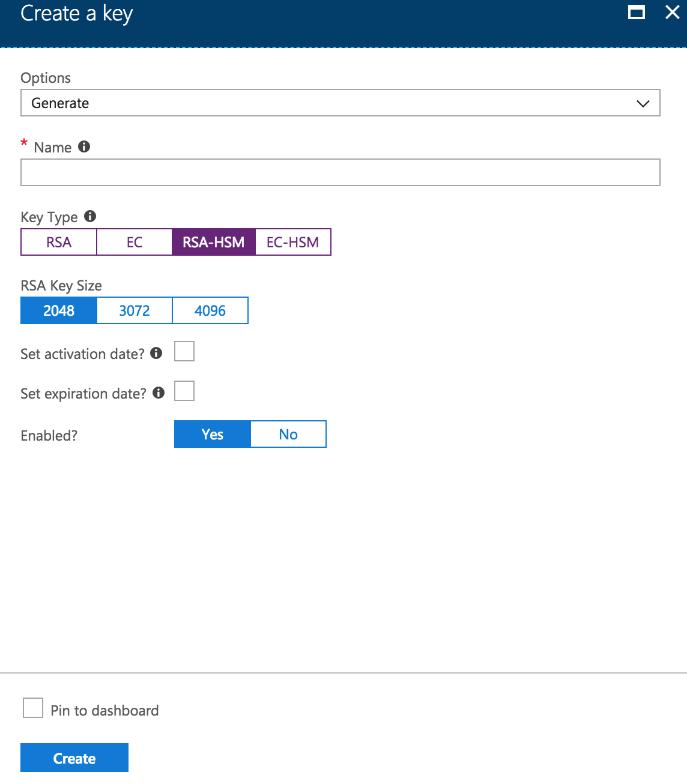The width and height of the screenshot is (687, 784).
Task: Choose the EC key type
Action: [x=135, y=242]
